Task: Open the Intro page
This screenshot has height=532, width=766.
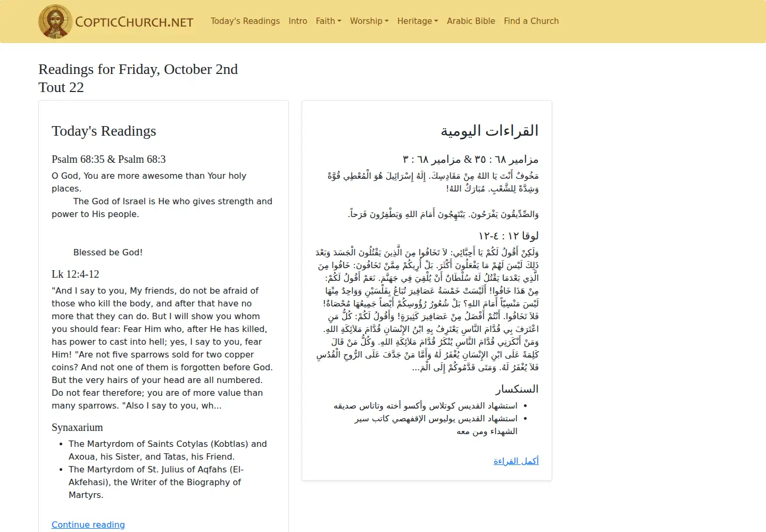Action: pyautogui.click(x=298, y=21)
